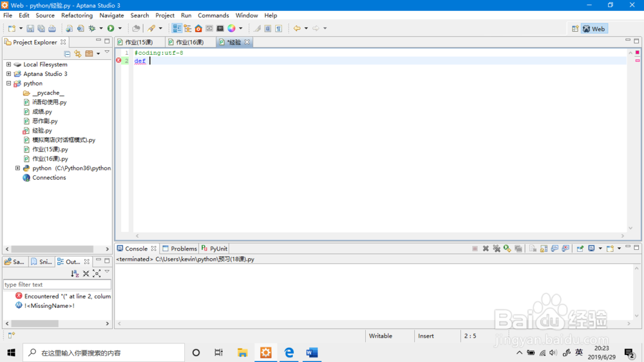The width and height of the screenshot is (644, 362).
Task: Expand the Local Filesystem tree node
Action: pos(8,64)
